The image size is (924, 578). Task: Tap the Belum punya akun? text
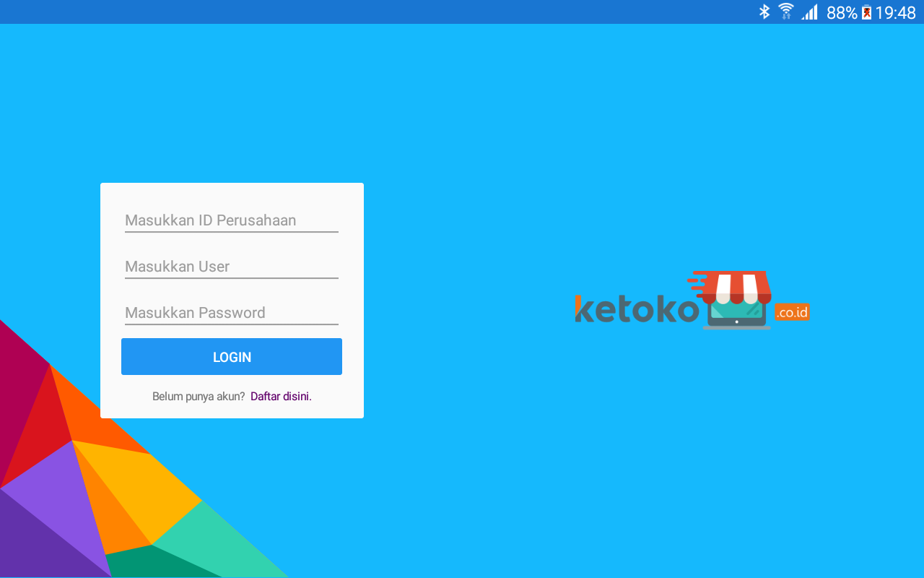199,397
